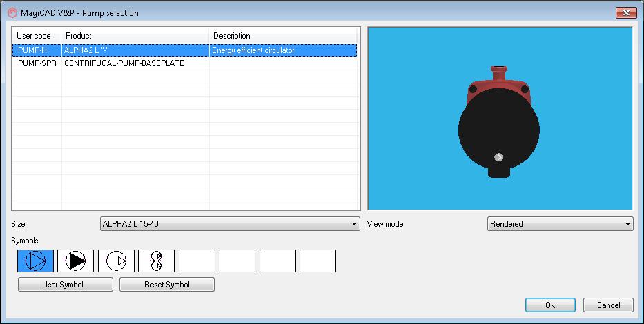The image size is (644, 324).
Task: Click the Reset Symbol button
Action: click(167, 285)
